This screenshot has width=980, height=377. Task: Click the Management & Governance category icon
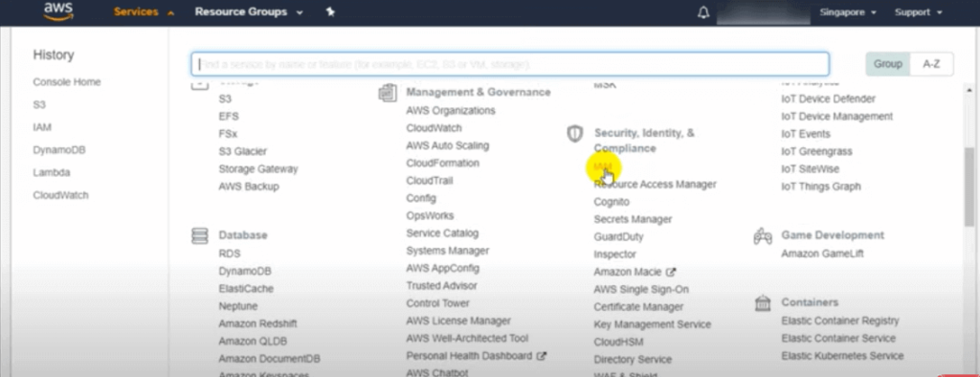388,93
